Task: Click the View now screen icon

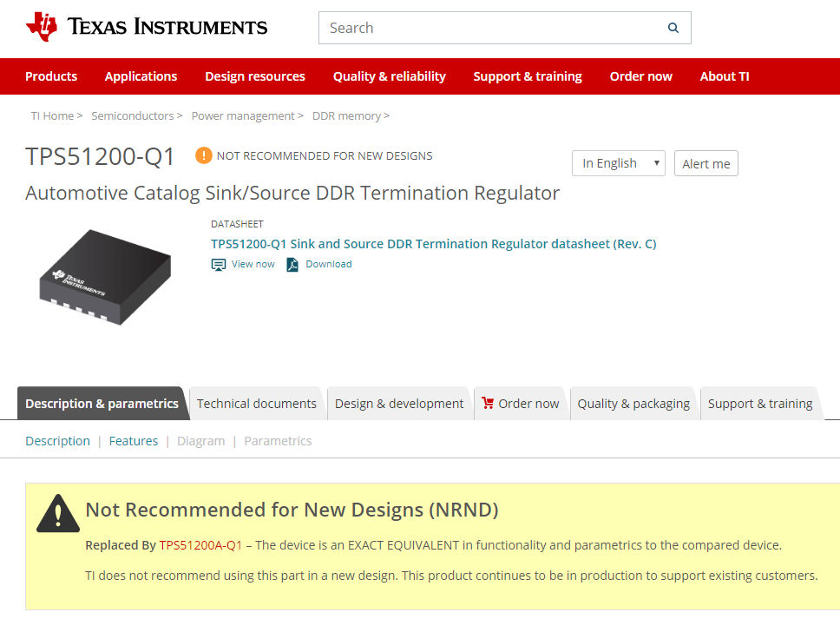Action: (219, 265)
